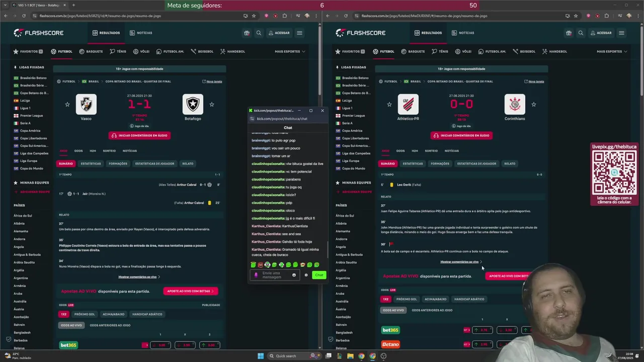Open Odds tab in Vasco match
Viewport: 644px width, 362px height.
78,151
